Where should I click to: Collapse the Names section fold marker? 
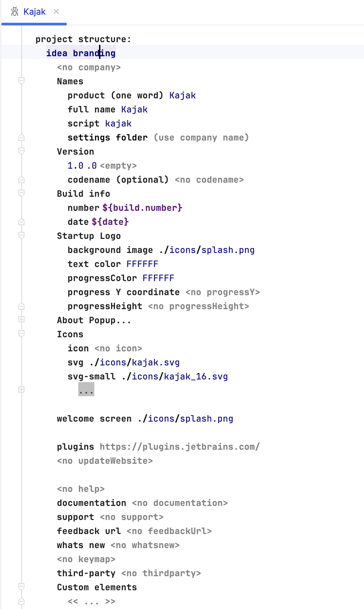pyautogui.click(x=21, y=81)
